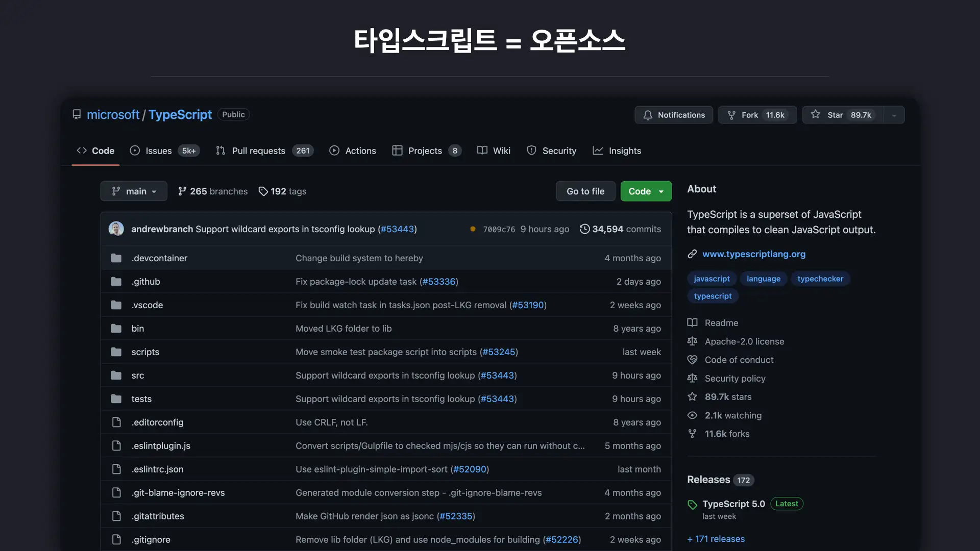Click the Fork repository icon
The height and width of the screenshot is (551, 980).
click(731, 115)
